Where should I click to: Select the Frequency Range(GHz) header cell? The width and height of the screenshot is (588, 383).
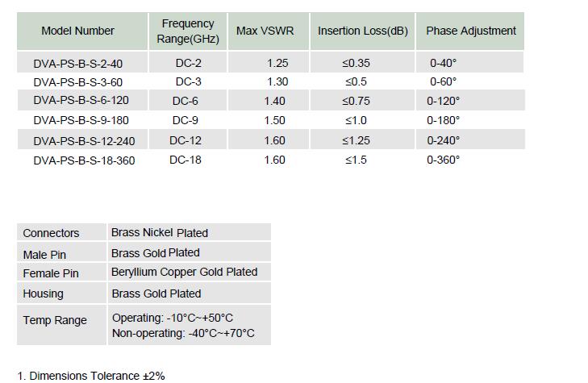tap(188, 31)
